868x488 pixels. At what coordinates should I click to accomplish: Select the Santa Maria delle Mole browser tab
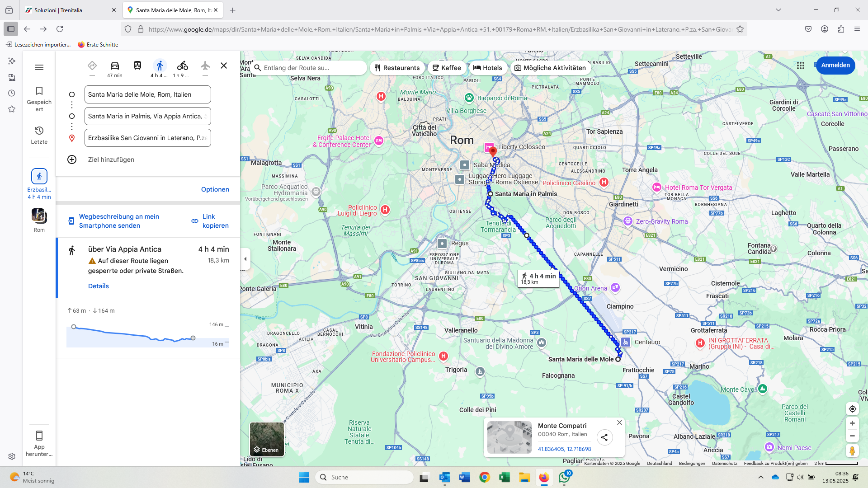172,10
